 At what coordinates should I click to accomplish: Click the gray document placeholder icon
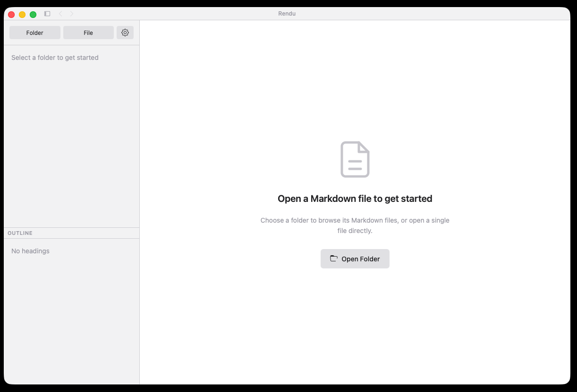click(x=355, y=159)
